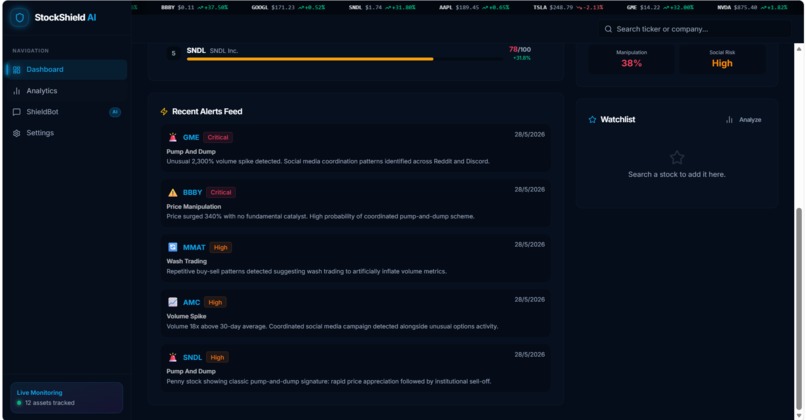
Task: Click the siren icon on GME alert
Action: (x=173, y=137)
